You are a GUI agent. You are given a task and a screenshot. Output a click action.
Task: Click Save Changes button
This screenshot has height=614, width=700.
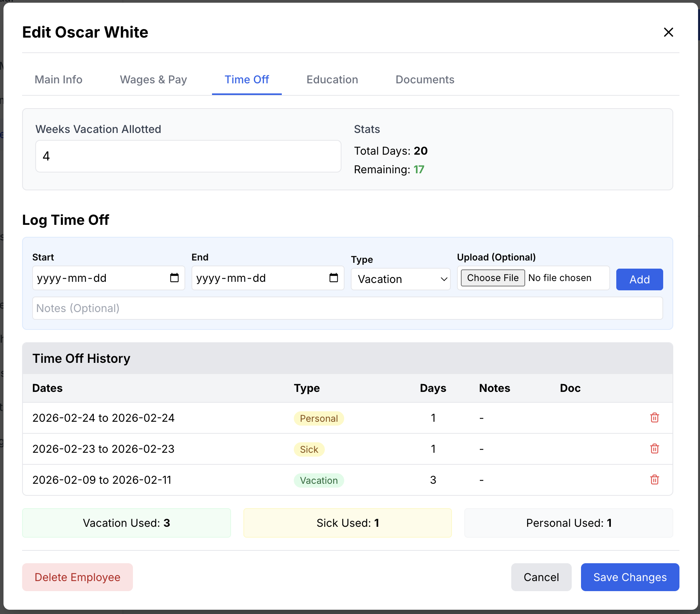click(x=630, y=577)
